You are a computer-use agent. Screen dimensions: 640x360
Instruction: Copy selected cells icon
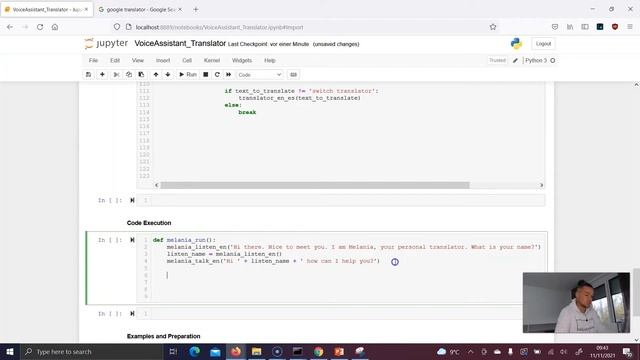(129, 75)
